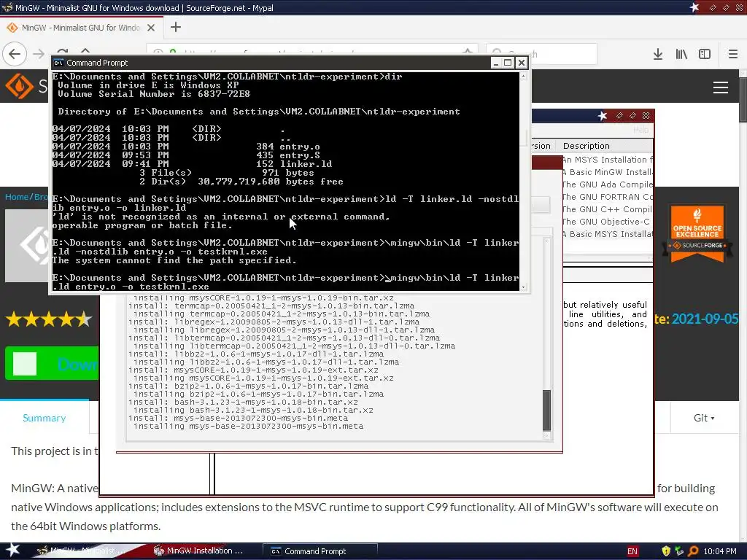Switch to the Summary tab
The image size is (747, 560).
pyautogui.click(x=44, y=418)
